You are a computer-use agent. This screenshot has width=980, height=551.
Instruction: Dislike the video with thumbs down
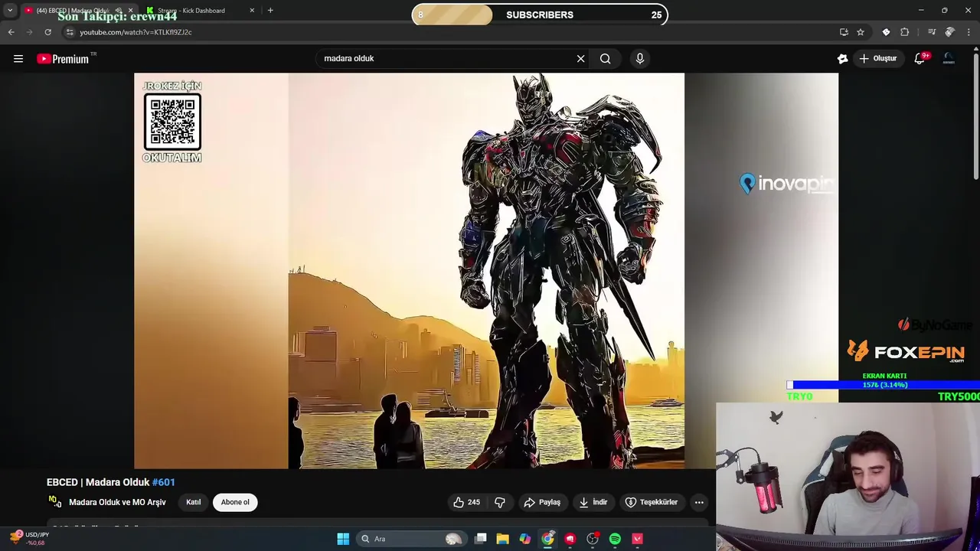click(x=500, y=502)
